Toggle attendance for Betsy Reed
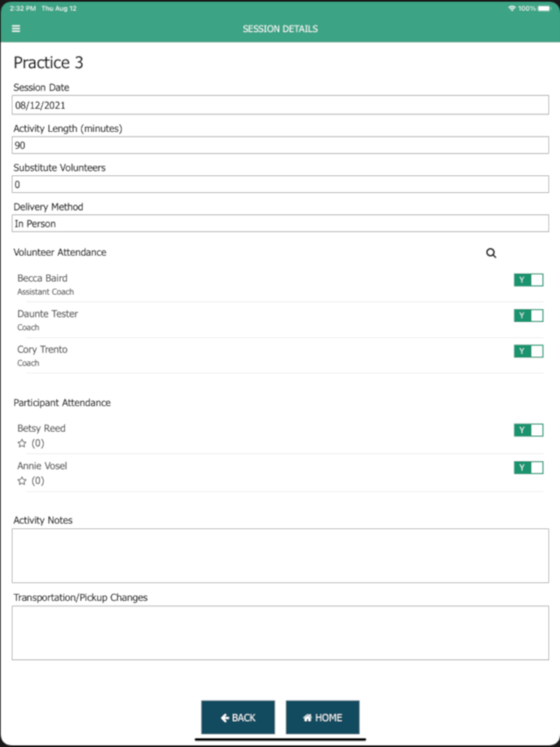 pos(529,430)
